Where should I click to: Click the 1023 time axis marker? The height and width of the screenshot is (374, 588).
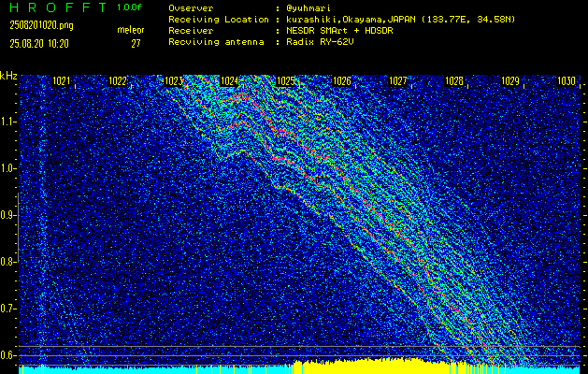click(174, 81)
